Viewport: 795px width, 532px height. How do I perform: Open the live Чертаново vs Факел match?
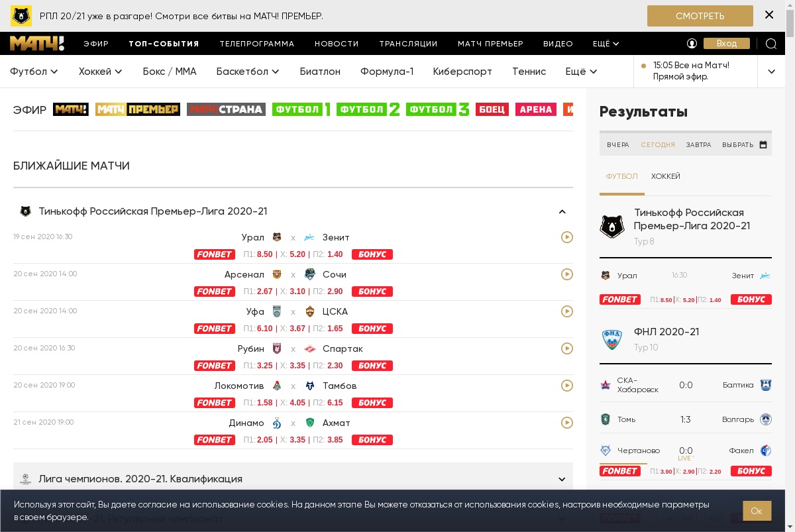click(x=686, y=451)
